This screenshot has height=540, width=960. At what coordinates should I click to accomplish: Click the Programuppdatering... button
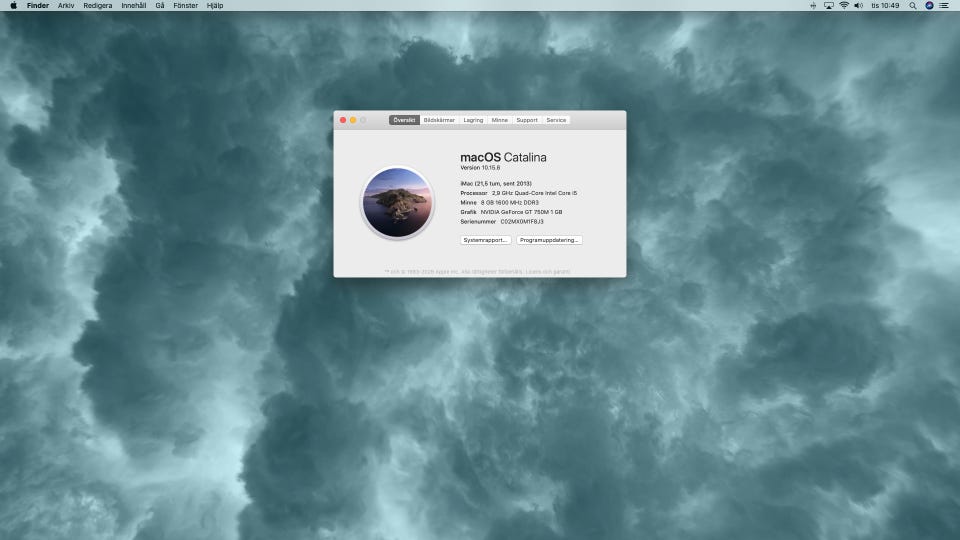coord(549,240)
